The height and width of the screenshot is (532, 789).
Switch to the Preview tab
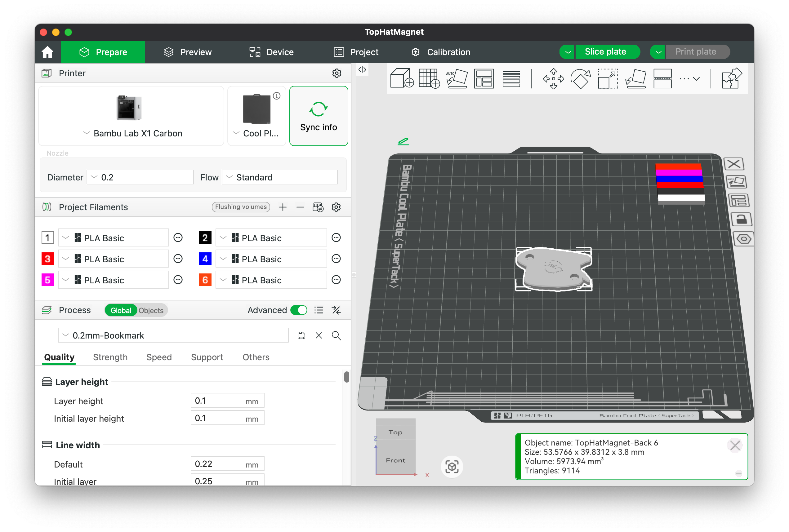point(187,52)
